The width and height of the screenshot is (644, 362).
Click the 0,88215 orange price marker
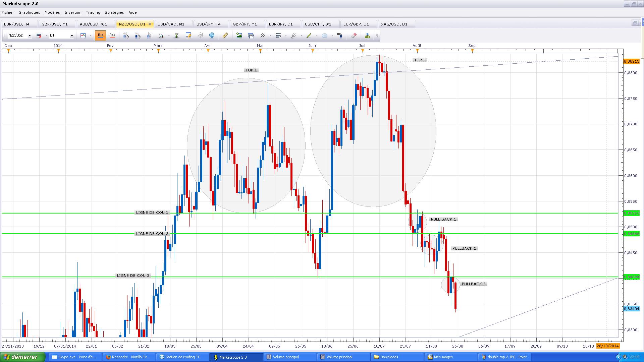(x=631, y=61)
